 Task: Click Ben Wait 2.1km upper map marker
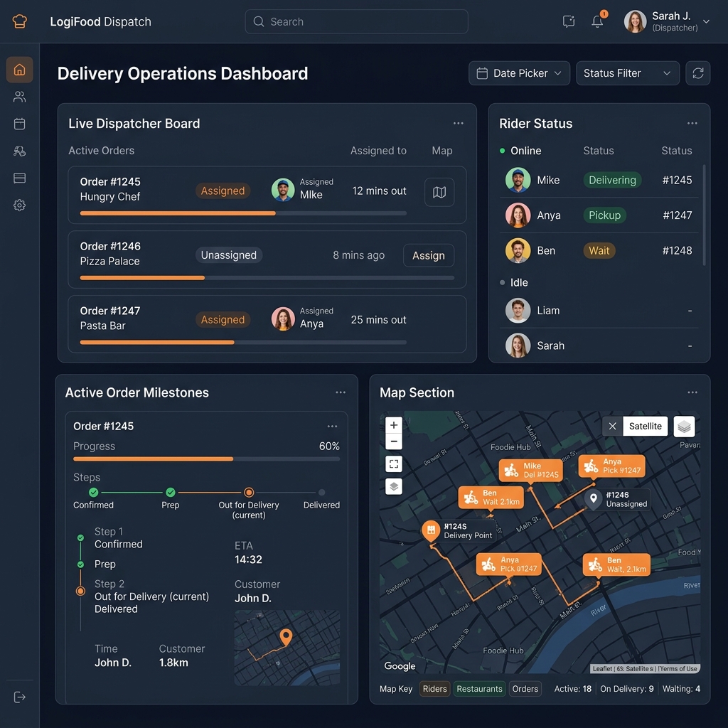coord(491,497)
